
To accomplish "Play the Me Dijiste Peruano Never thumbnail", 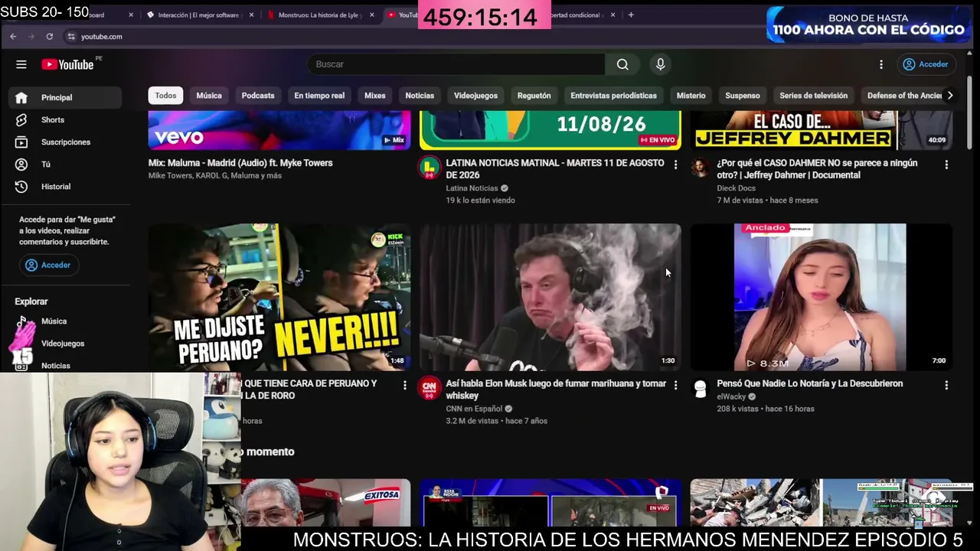I will pyautogui.click(x=279, y=297).
